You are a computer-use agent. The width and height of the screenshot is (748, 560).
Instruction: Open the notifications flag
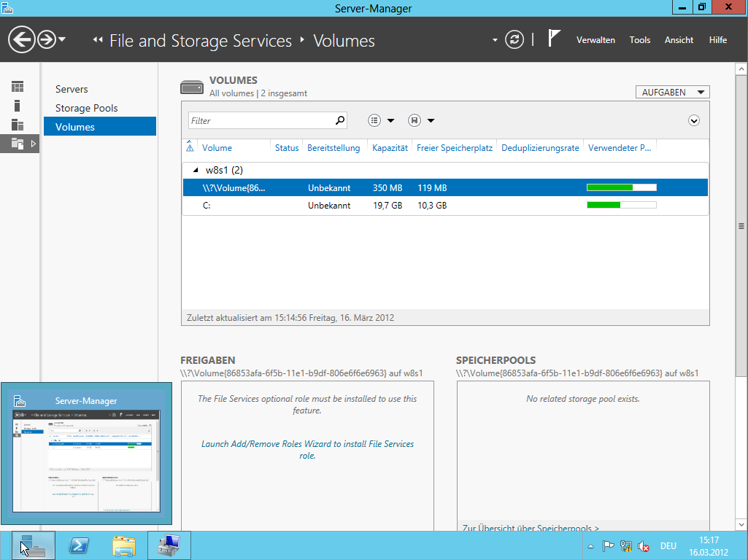coord(554,39)
